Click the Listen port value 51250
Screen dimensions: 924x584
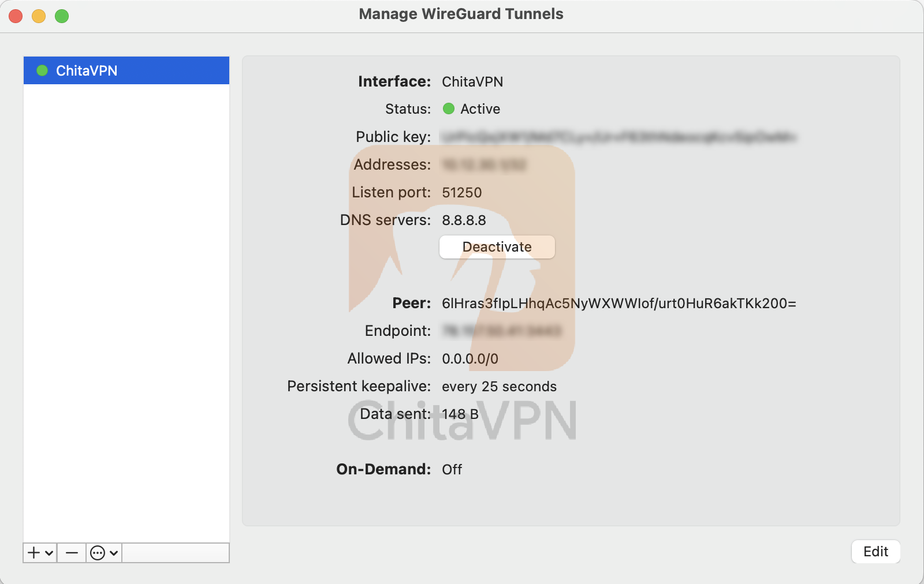pos(461,193)
